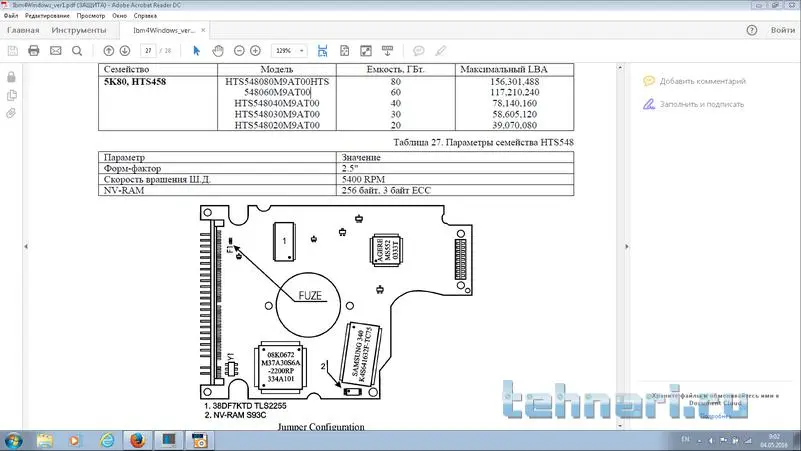Click the zoom out minus button
801x451 pixels.
(239, 50)
